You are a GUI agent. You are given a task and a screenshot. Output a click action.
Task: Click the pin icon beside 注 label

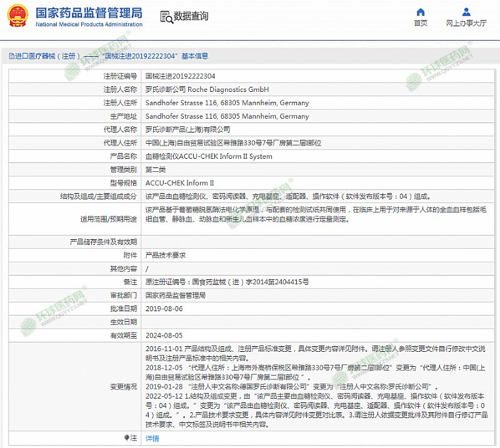[127, 439]
